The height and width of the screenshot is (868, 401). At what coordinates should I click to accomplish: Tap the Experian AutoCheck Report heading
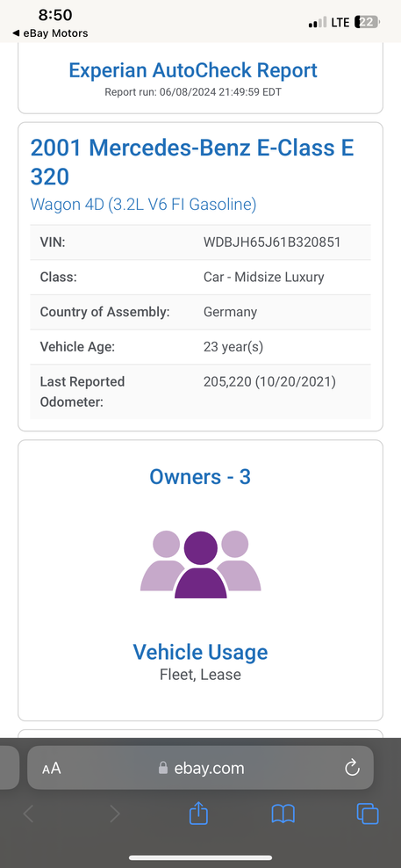click(193, 70)
